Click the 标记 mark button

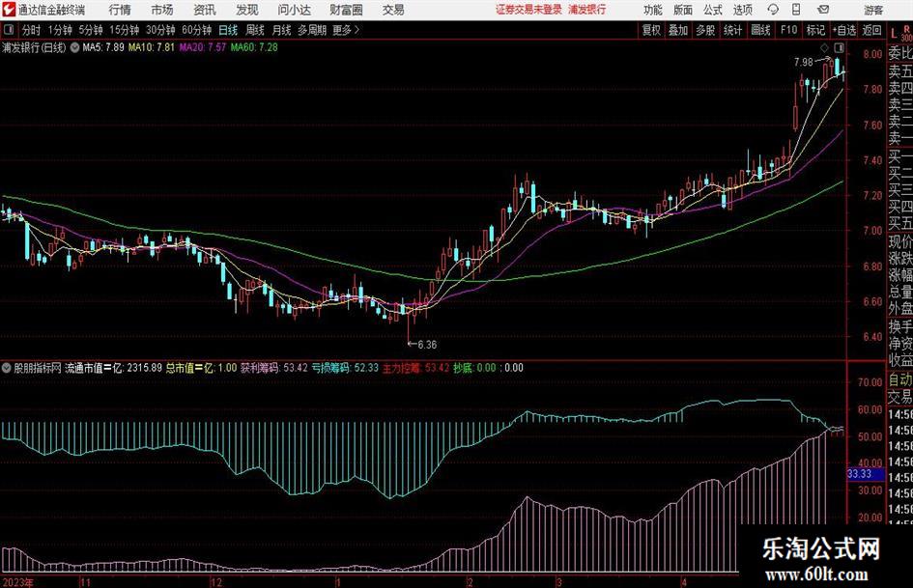[815, 30]
